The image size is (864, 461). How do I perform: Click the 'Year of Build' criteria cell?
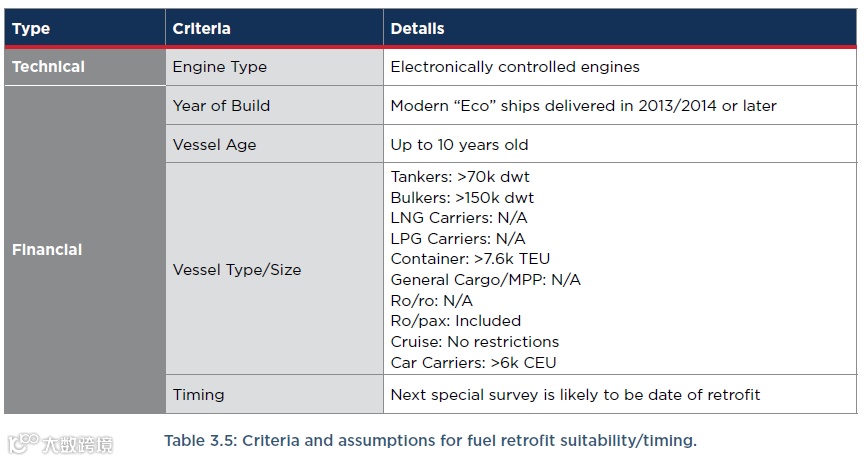tap(221, 105)
